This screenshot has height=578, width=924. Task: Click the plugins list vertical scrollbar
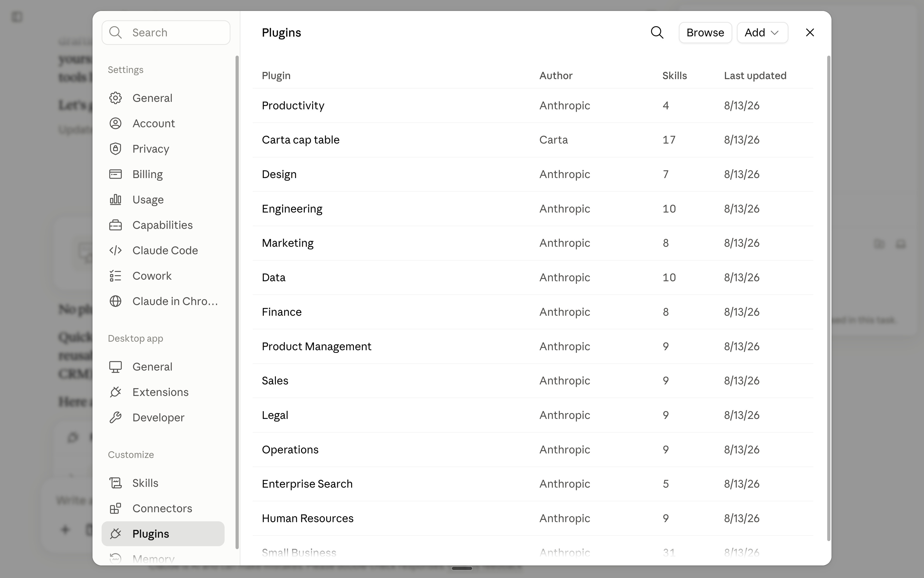pyautogui.click(x=829, y=298)
